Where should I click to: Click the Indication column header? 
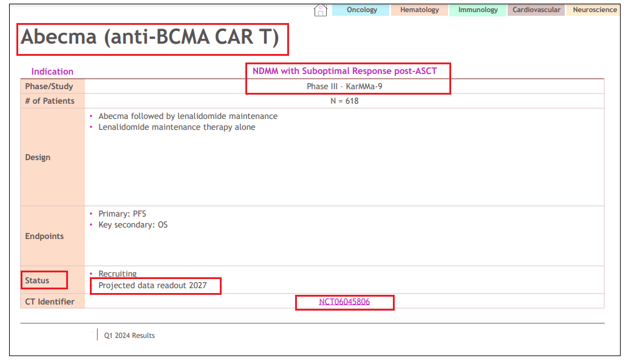[x=52, y=71]
